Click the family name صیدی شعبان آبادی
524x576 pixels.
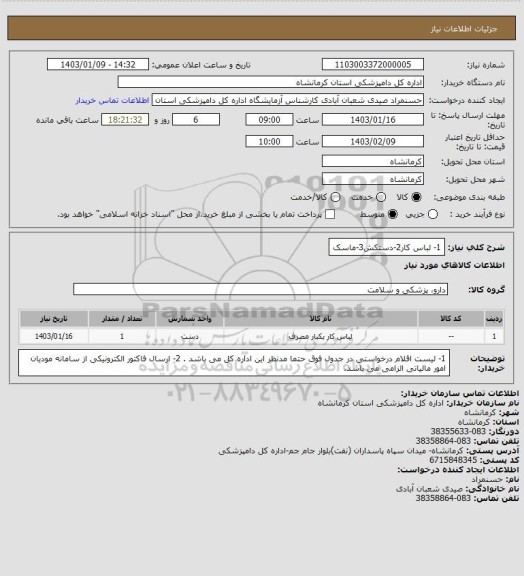tap(430, 489)
